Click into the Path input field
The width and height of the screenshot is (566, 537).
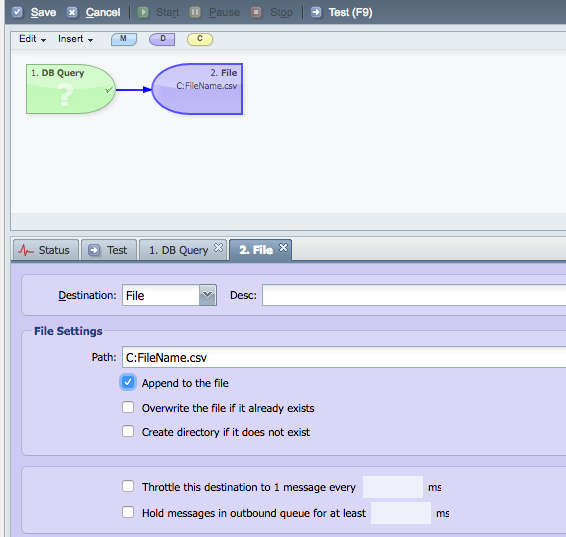[344, 357]
